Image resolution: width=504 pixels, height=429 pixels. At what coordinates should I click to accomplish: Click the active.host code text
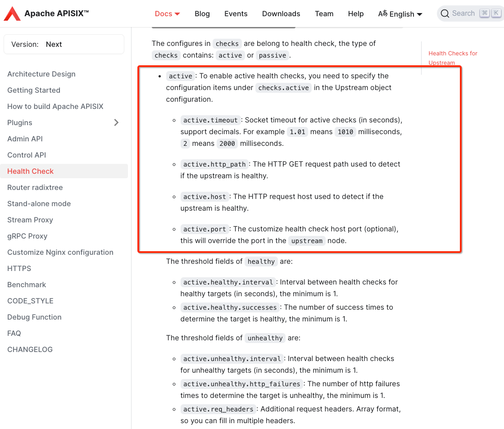click(x=204, y=197)
